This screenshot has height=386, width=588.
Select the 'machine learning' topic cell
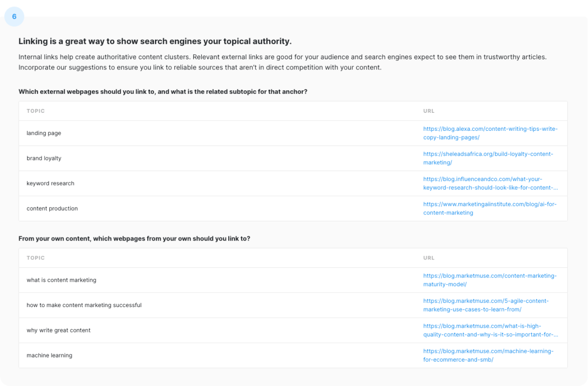point(49,355)
